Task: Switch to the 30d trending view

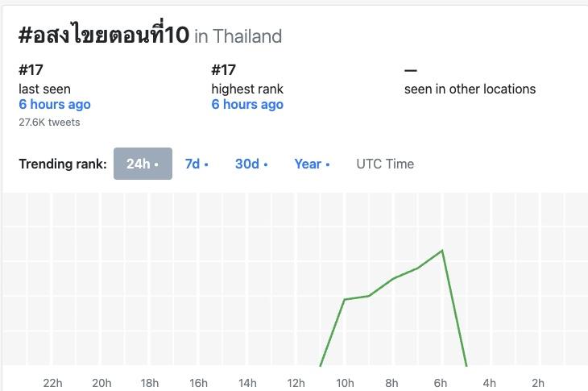Action: (x=251, y=164)
